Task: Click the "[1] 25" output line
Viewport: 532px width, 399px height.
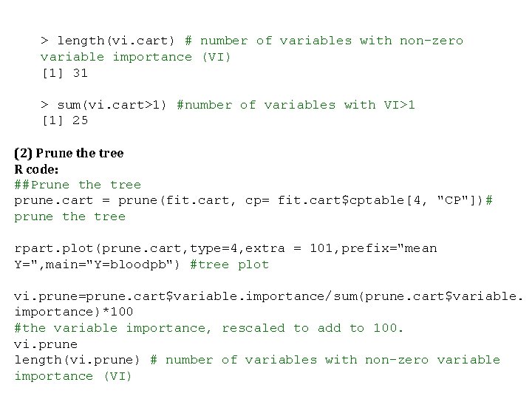Action: 64,120
